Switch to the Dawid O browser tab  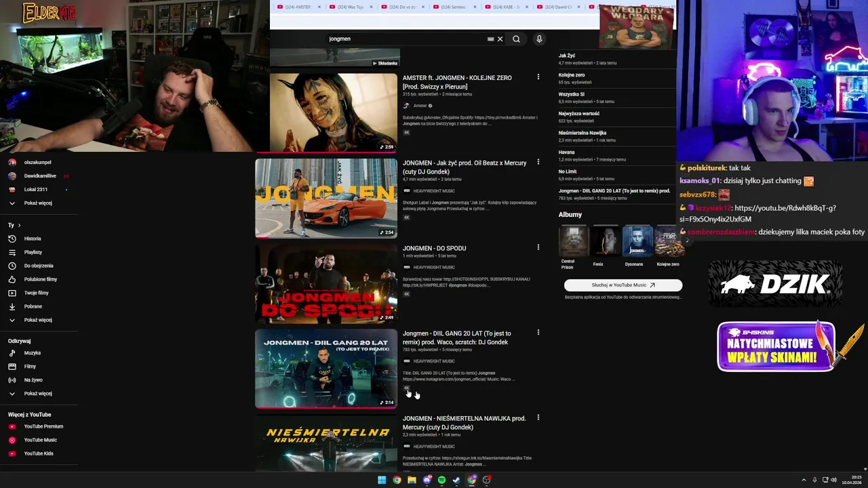click(x=557, y=7)
